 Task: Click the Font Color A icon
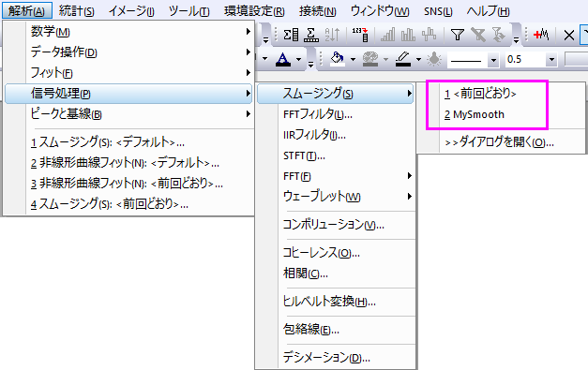coord(283,59)
